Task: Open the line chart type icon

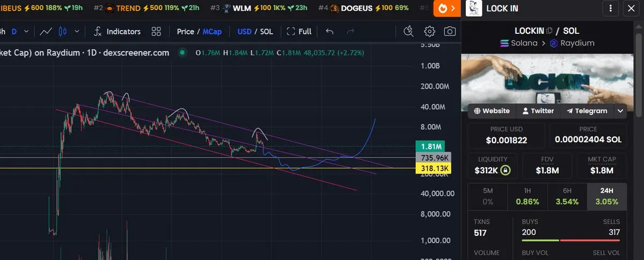Action: [x=46, y=31]
